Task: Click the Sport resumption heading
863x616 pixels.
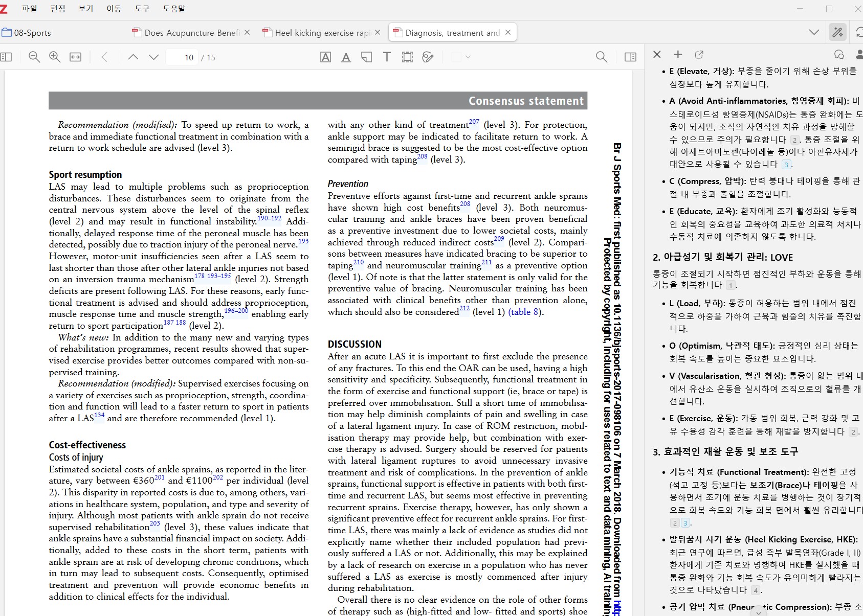Action: [x=85, y=175]
